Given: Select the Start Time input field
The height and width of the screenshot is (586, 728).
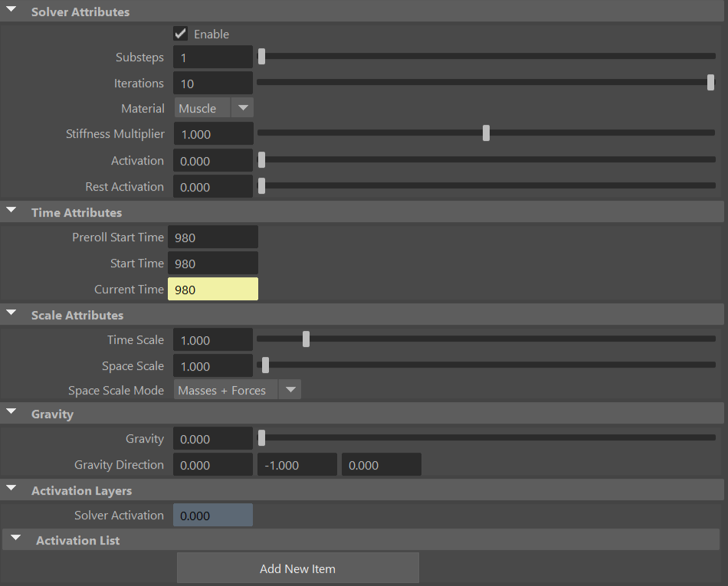Looking at the screenshot, I should 213,263.
